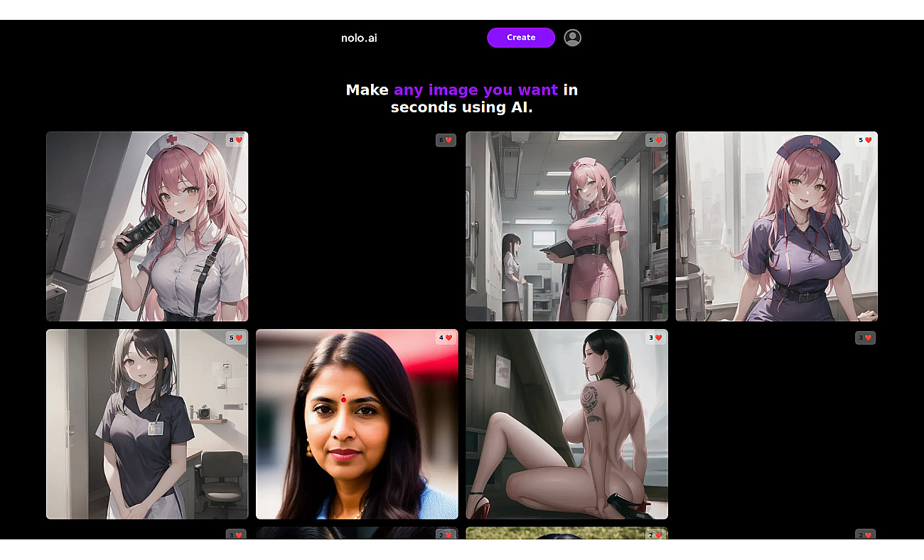Click the purple Create button
This screenshot has width=924, height=560.
click(x=521, y=38)
